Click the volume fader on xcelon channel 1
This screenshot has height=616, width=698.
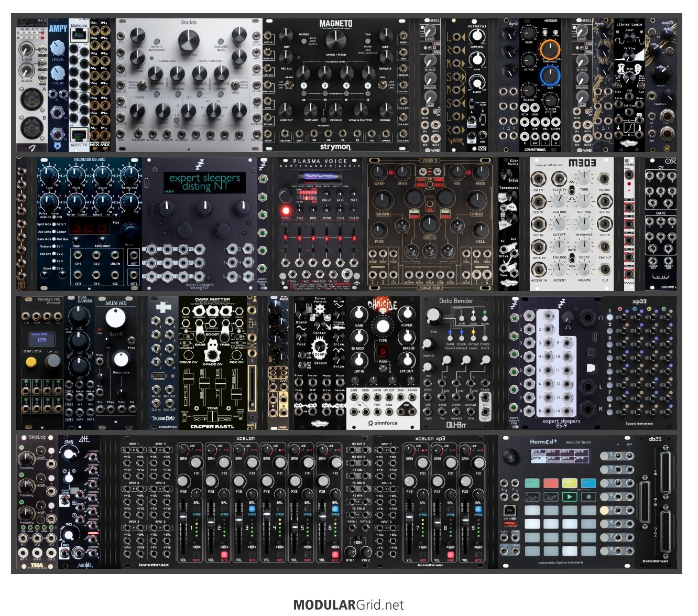coord(183,517)
